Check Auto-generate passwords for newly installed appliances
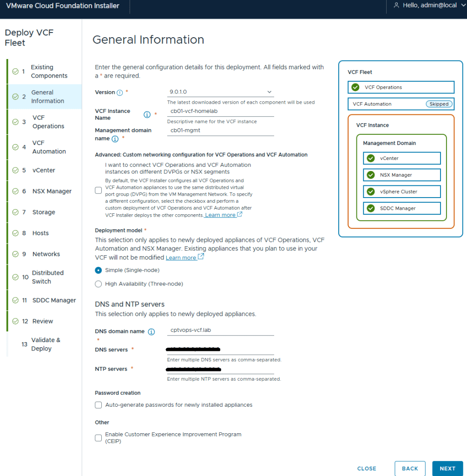 click(98, 405)
